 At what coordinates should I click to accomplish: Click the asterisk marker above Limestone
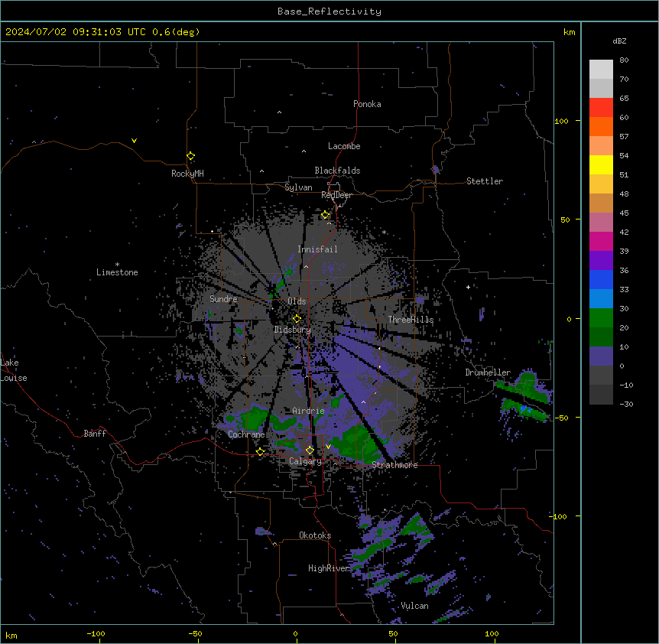click(117, 265)
